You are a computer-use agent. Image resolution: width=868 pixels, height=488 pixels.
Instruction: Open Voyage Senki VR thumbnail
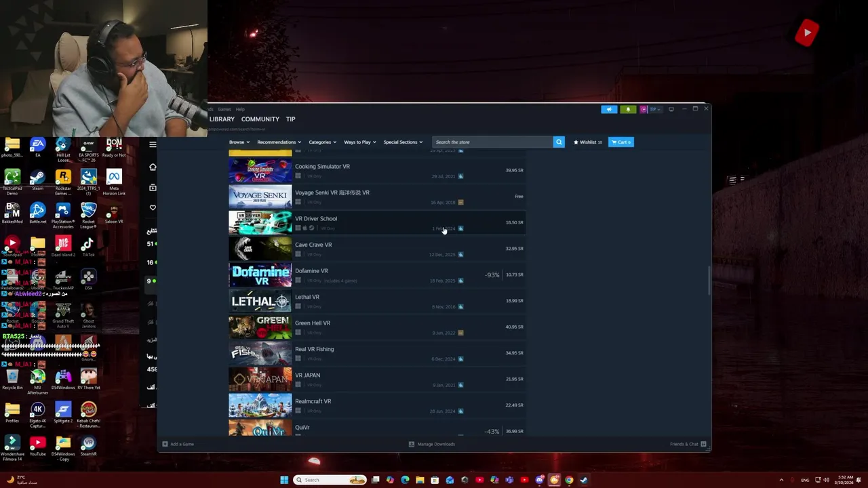tap(260, 197)
